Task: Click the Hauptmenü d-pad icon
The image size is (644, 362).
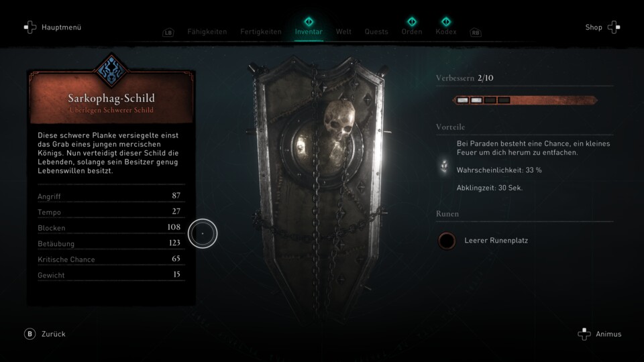Action: (30, 27)
